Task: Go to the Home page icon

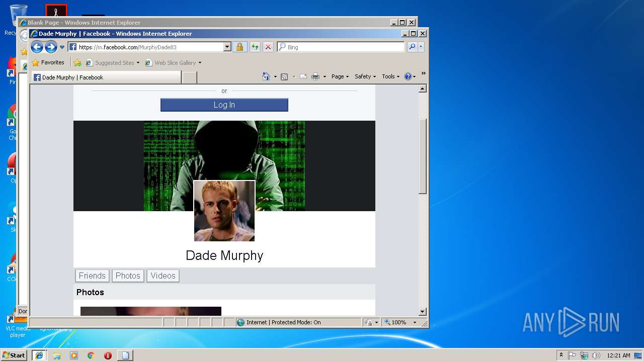Action: [x=266, y=76]
